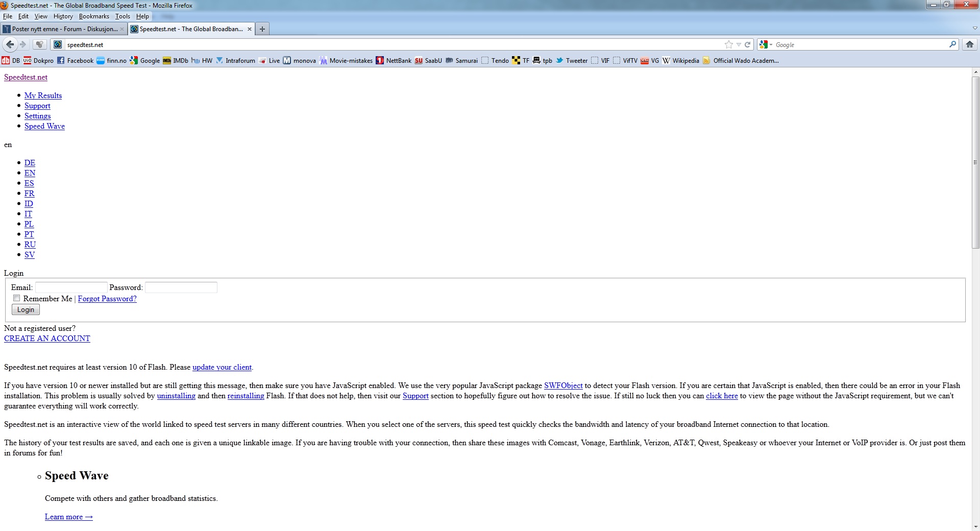Click the CREATE AN ACCOUNT link
The width and height of the screenshot is (980, 531).
point(47,339)
